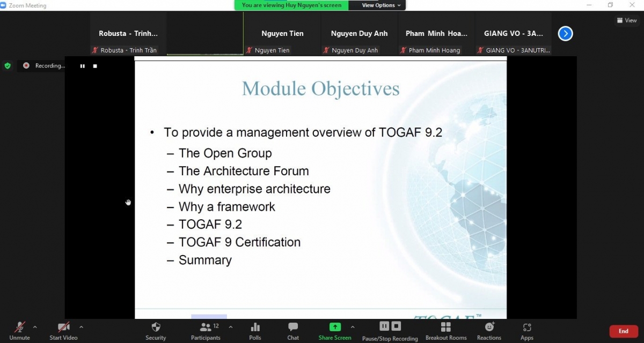644x343 pixels.
Task: Click the green encryption shield icon
Action: pyautogui.click(x=8, y=66)
